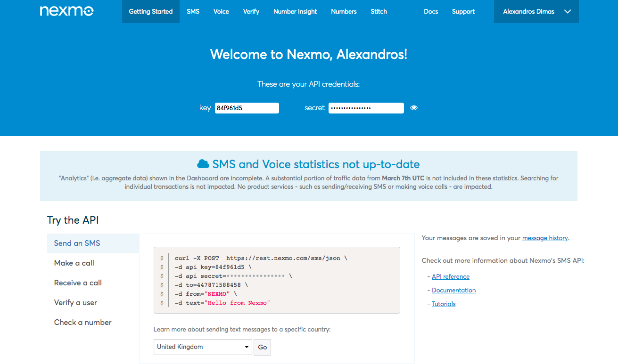Image resolution: width=618 pixels, height=364 pixels.
Task: Click the cloud icon in statistics notice
Action: 203,164
